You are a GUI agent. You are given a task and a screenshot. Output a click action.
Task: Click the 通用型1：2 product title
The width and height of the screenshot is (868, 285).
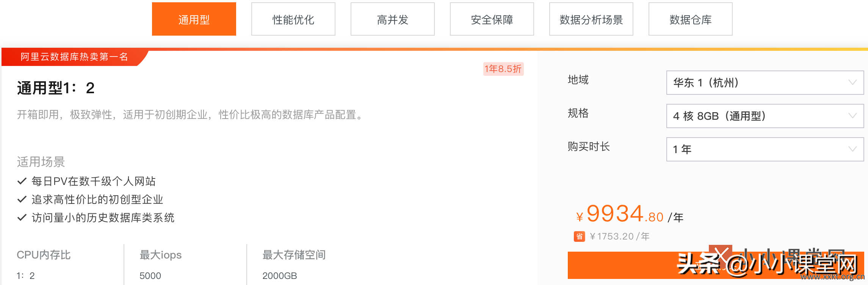tap(56, 88)
